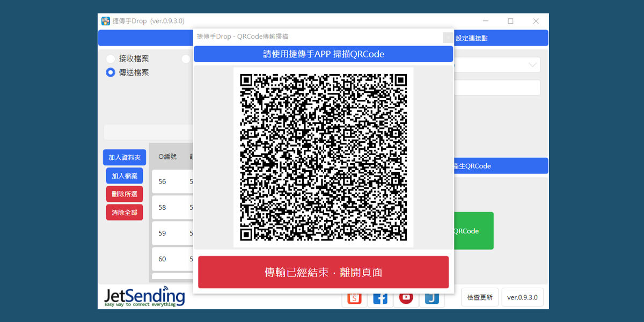Screen dimensions: 644x322
Task: Click the green QRCode button
Action: tap(473, 231)
